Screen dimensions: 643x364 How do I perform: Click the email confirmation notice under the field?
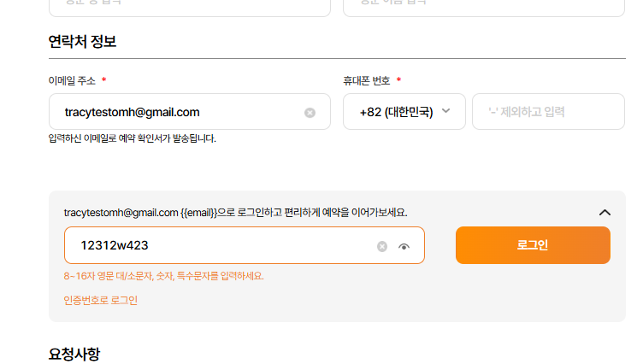(x=133, y=138)
